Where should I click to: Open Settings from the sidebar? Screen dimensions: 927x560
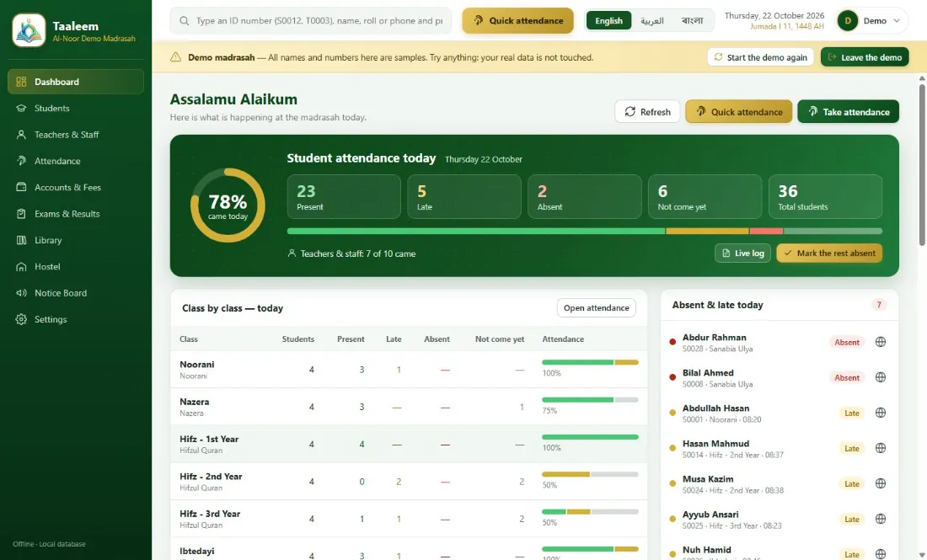point(76,319)
